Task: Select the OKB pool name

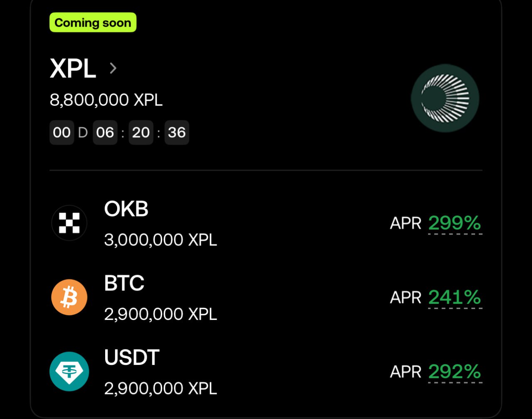Action: (x=126, y=208)
